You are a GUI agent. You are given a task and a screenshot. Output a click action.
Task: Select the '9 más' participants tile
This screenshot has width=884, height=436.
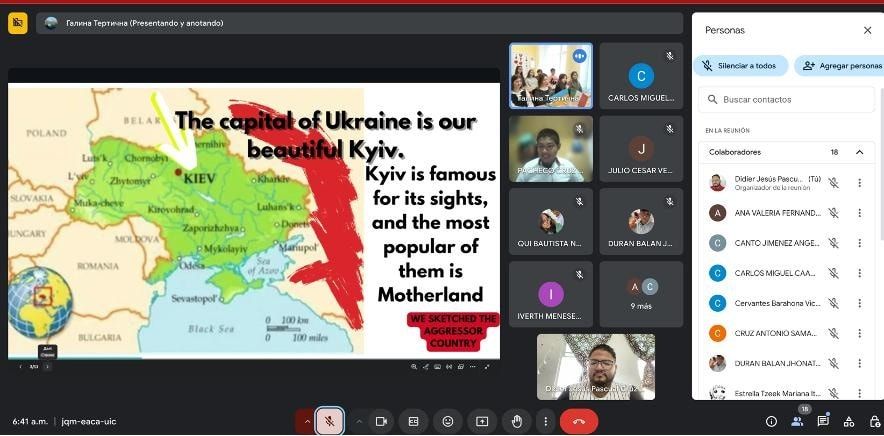(x=642, y=294)
